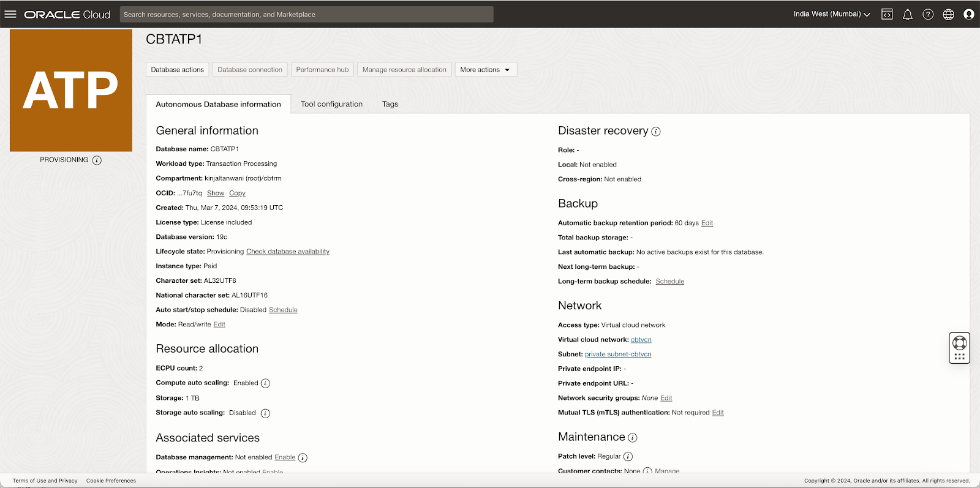Click the 'AL32UTF8' character set value

point(220,281)
